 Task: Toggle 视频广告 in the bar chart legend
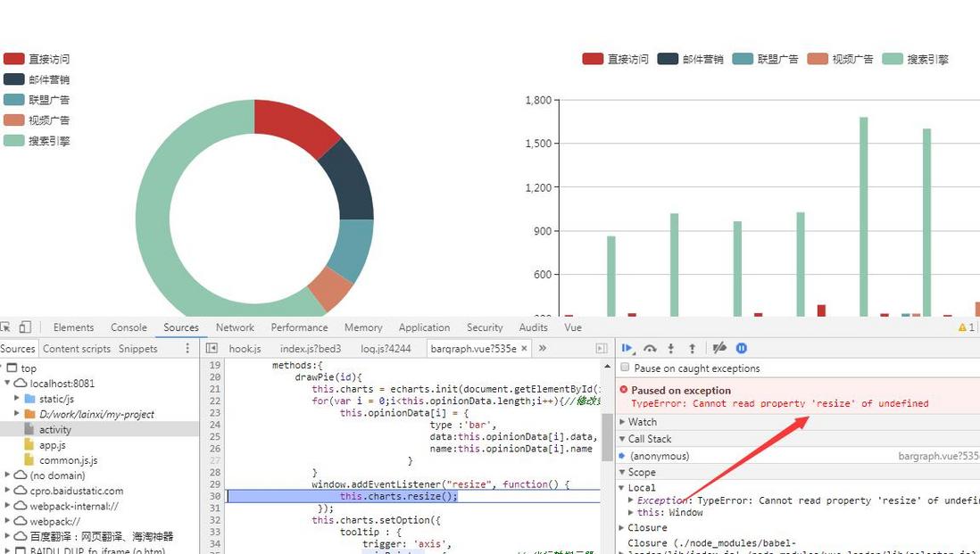(x=840, y=59)
